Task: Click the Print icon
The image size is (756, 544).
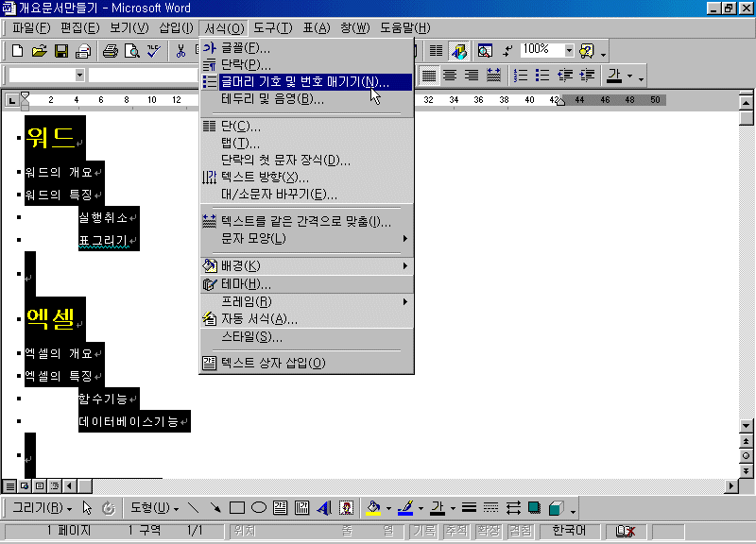Action: [110, 51]
